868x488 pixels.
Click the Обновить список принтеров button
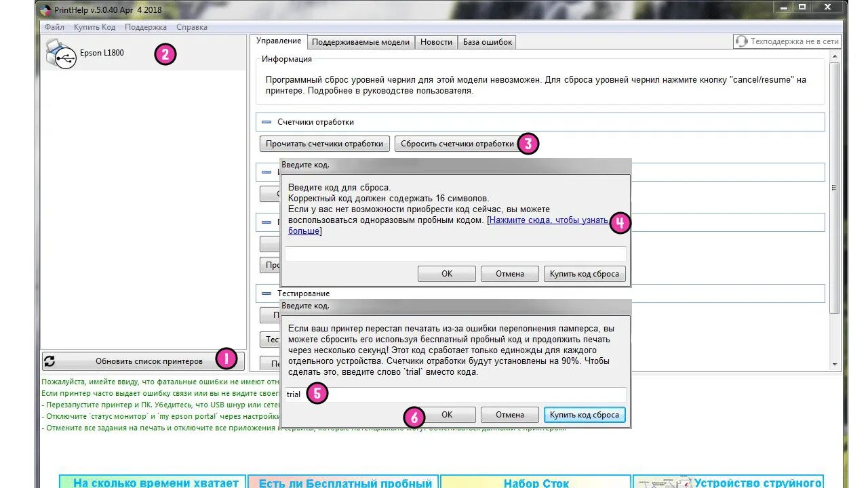click(x=142, y=361)
